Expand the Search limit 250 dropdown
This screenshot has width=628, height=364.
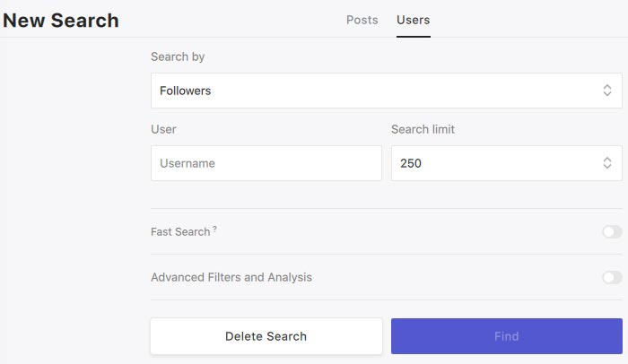(507, 163)
